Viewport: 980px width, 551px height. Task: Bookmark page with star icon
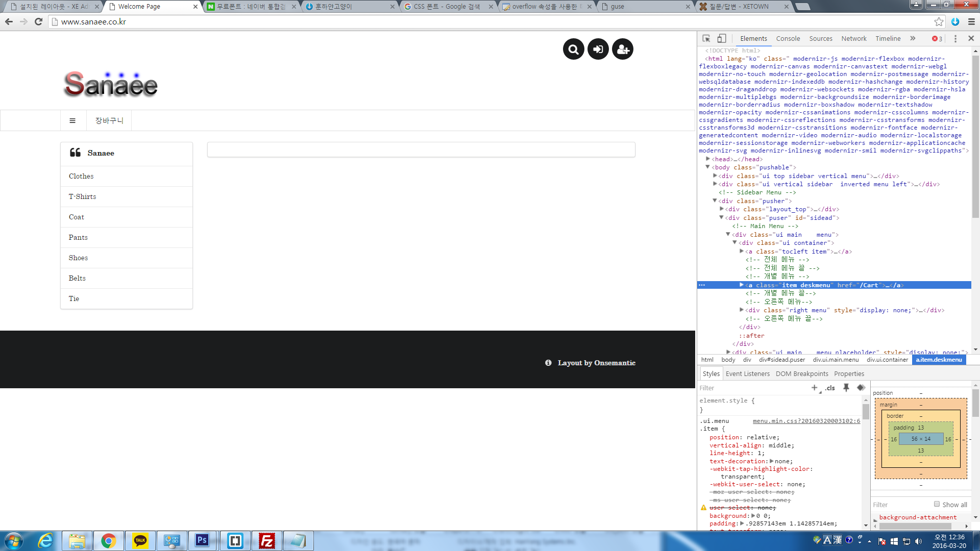point(939,21)
